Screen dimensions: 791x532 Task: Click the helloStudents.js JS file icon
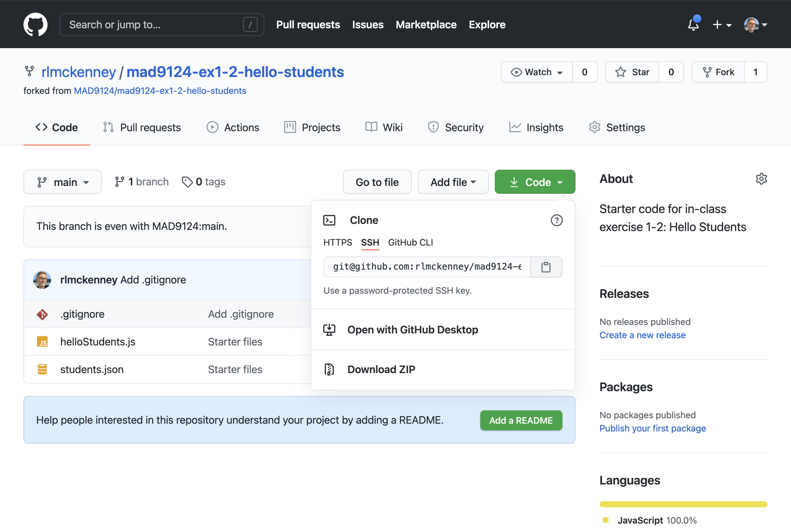(x=42, y=342)
